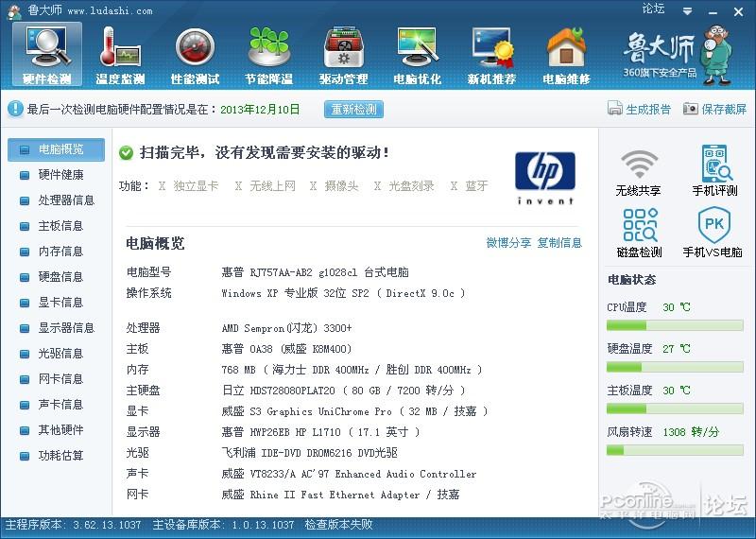
Task: Click the 重新检测 re-detect button
Action: (x=353, y=109)
